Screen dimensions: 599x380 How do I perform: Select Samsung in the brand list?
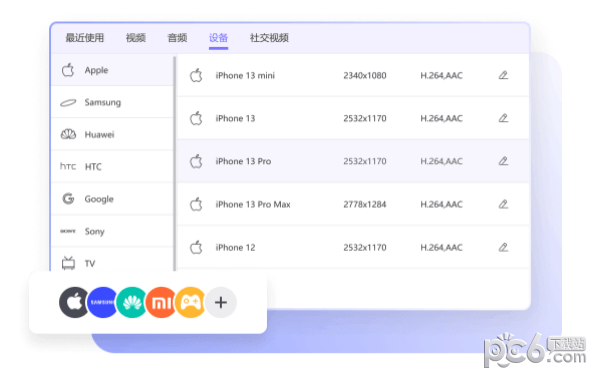(112, 102)
